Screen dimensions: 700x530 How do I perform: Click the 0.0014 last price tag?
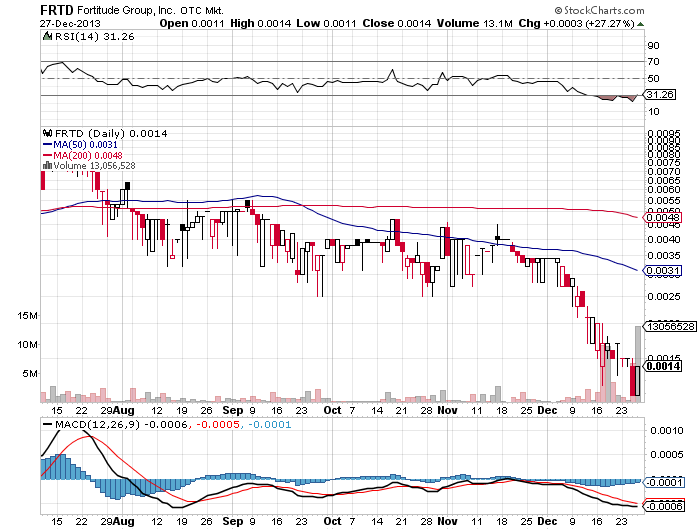point(663,366)
